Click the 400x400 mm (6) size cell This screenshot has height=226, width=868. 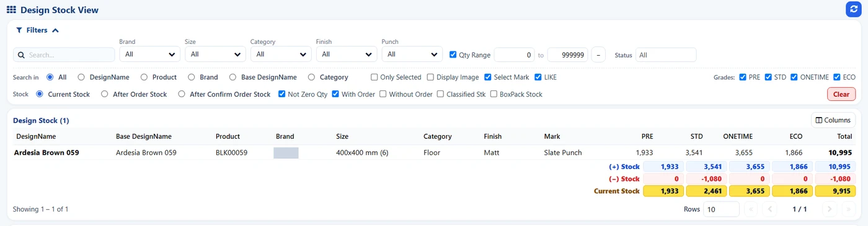click(362, 152)
